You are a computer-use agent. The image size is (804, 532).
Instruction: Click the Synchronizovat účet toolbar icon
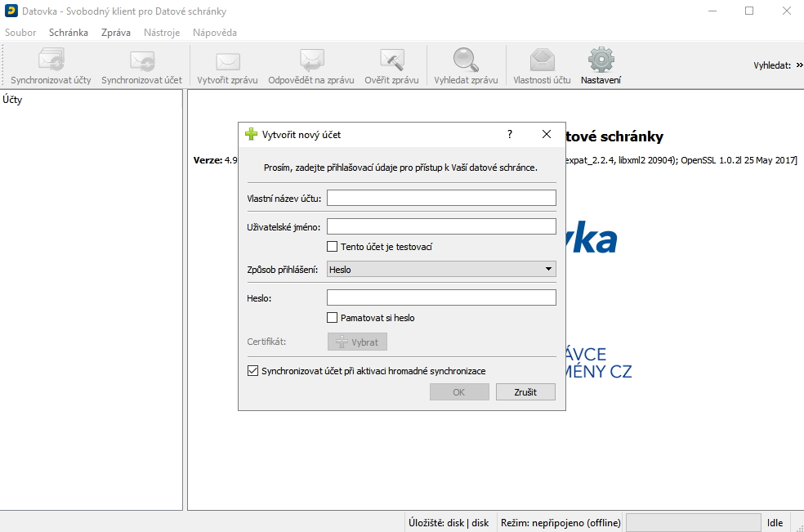click(141, 60)
